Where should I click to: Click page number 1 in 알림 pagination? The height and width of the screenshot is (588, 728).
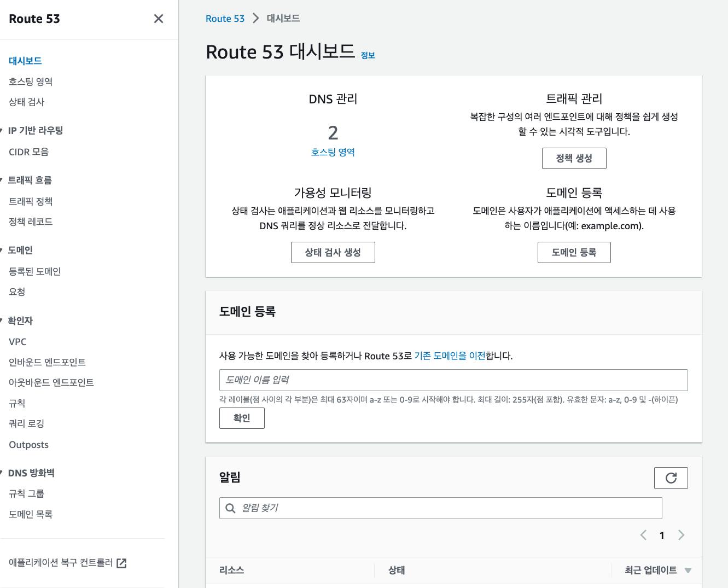click(662, 535)
